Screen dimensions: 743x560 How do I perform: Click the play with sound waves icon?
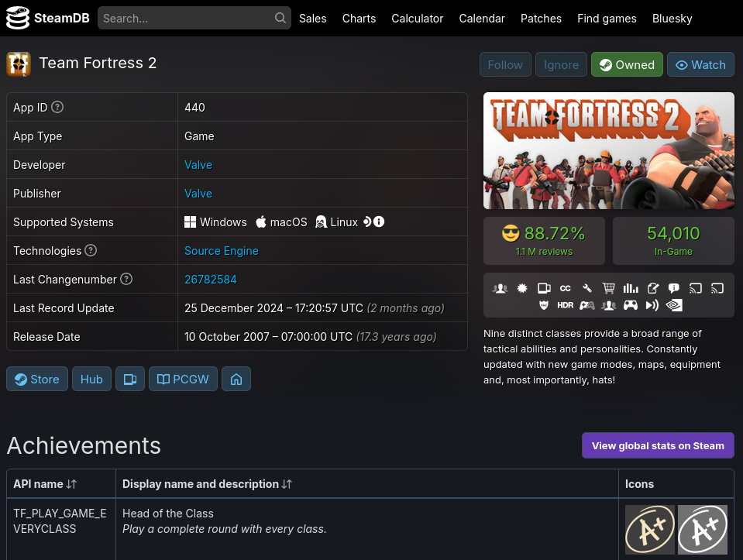coord(652,305)
